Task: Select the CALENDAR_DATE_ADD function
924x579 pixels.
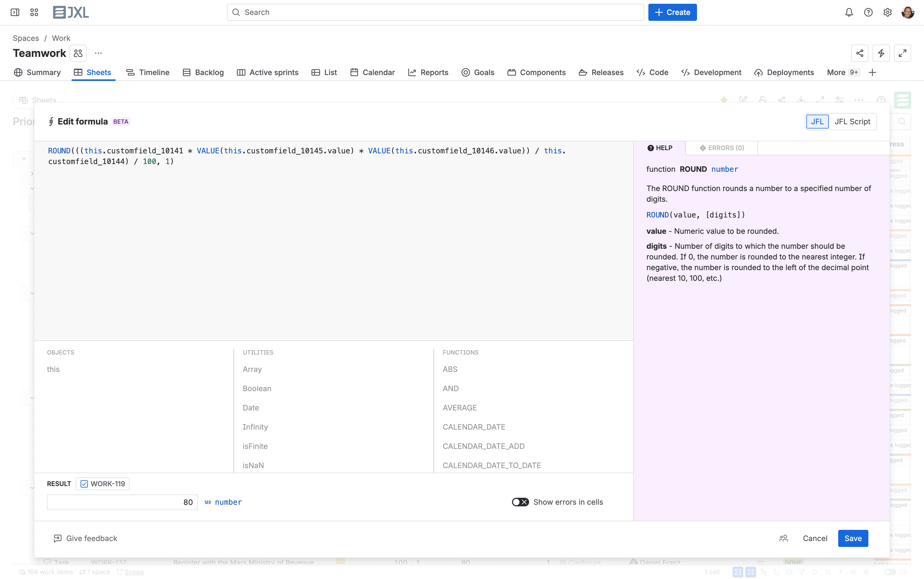Action: click(x=483, y=446)
